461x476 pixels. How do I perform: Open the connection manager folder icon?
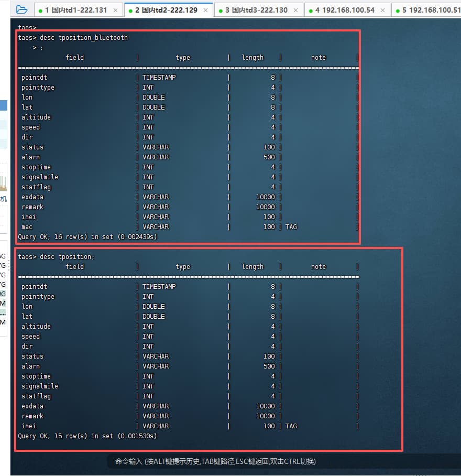[21, 9]
